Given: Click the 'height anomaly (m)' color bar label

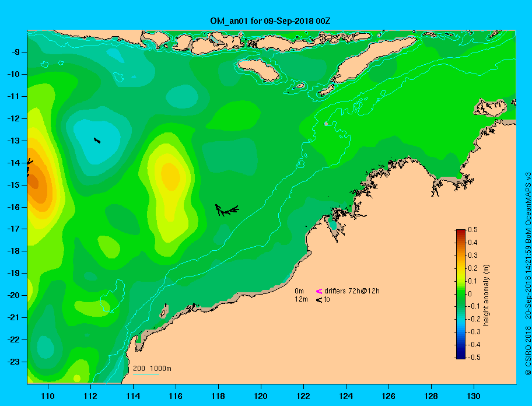Looking at the screenshot, I should (486, 295).
